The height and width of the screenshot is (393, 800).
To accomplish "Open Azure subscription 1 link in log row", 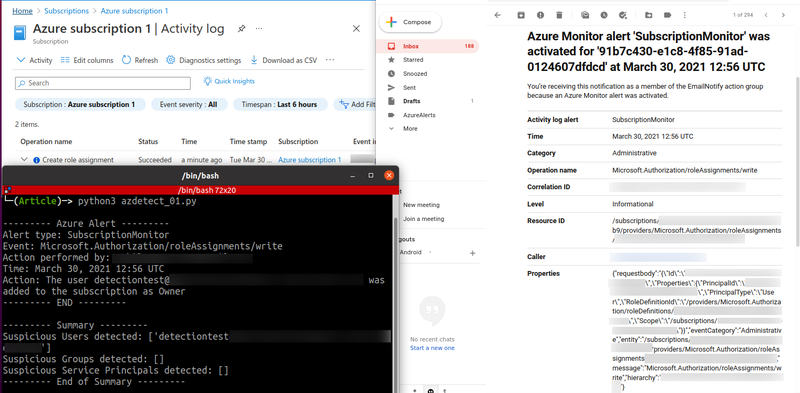I will 310,160.
